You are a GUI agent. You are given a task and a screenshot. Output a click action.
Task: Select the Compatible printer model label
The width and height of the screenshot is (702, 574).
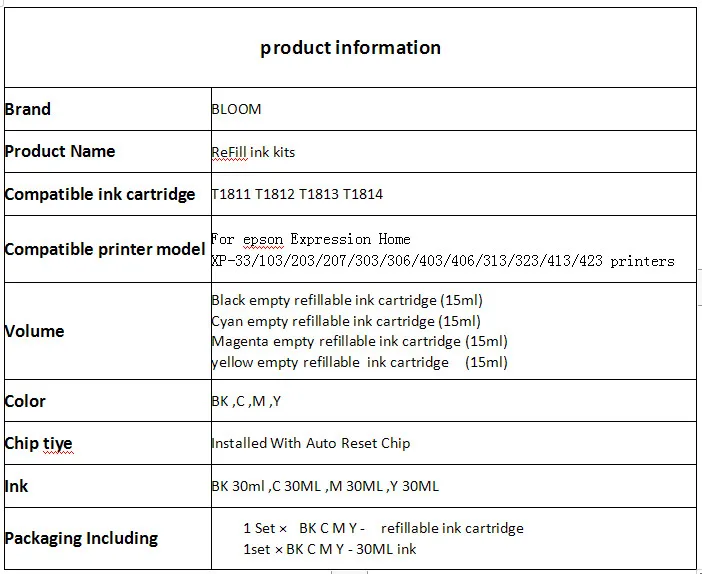pyautogui.click(x=105, y=248)
